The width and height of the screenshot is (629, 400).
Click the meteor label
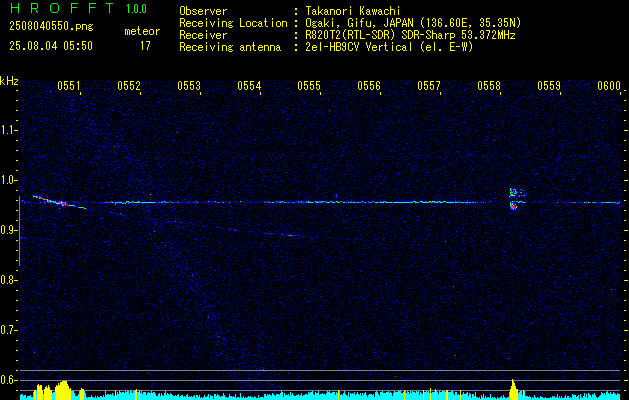pos(142,31)
